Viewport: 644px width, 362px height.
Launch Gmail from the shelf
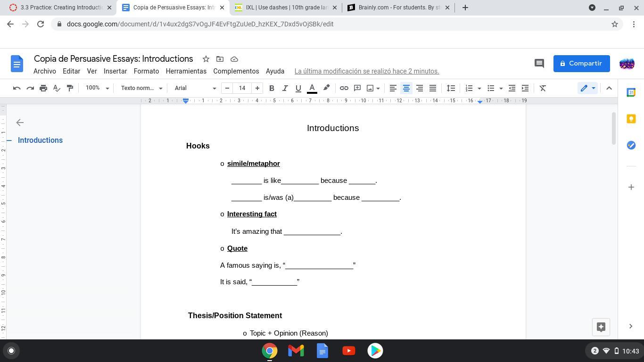click(x=296, y=351)
